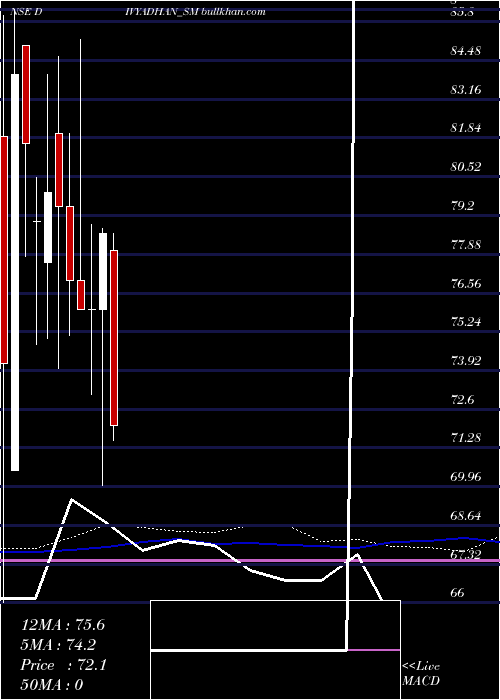Viewport: 500px width, 700px height.
Task: Click the 83.16 price axis label
Action: [465, 90]
